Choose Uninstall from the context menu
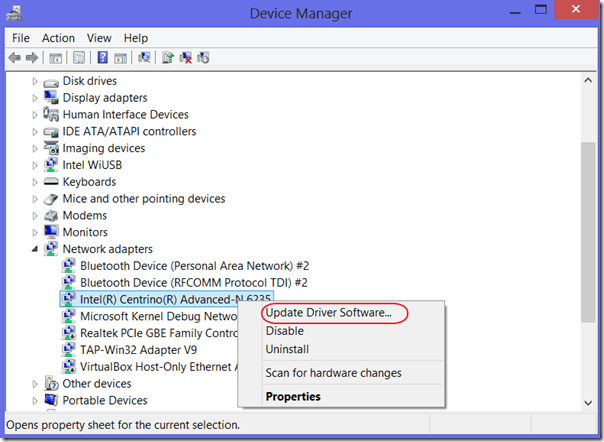The image size is (604, 442). (287, 349)
